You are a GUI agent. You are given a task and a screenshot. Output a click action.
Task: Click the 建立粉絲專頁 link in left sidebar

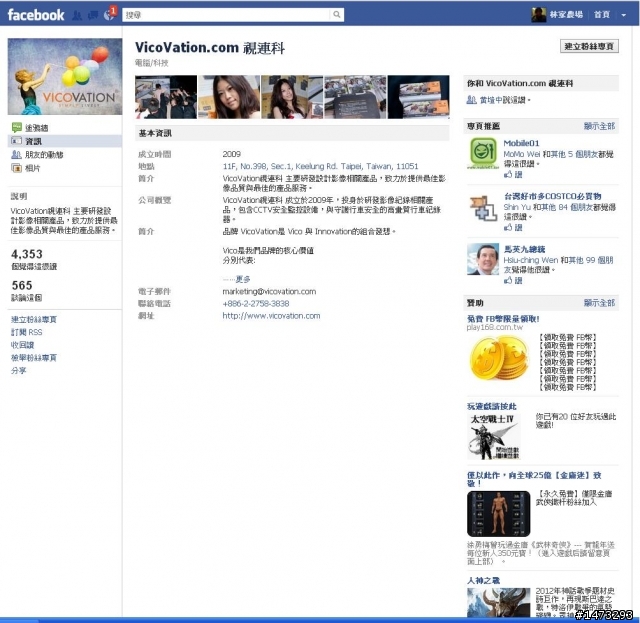(34, 320)
